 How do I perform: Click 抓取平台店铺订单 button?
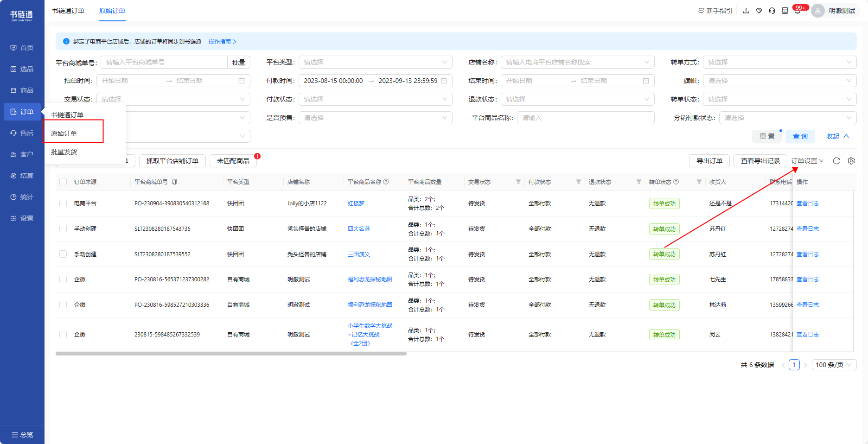pos(172,161)
